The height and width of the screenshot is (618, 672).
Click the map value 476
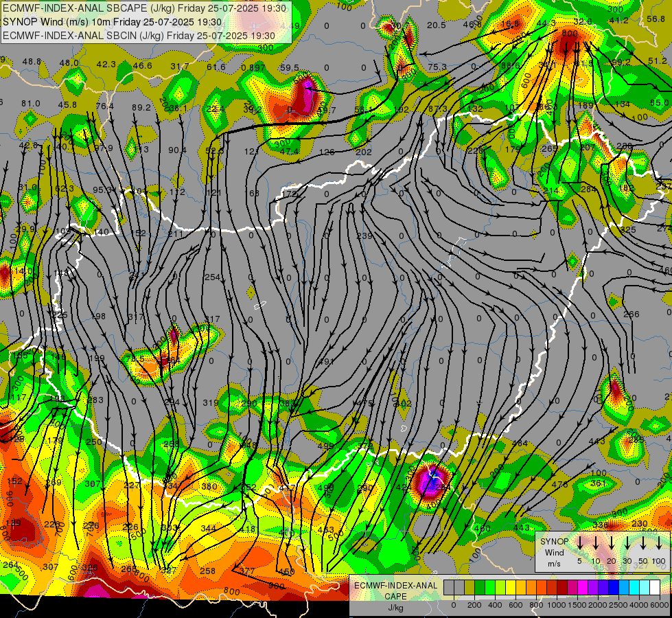point(559,484)
